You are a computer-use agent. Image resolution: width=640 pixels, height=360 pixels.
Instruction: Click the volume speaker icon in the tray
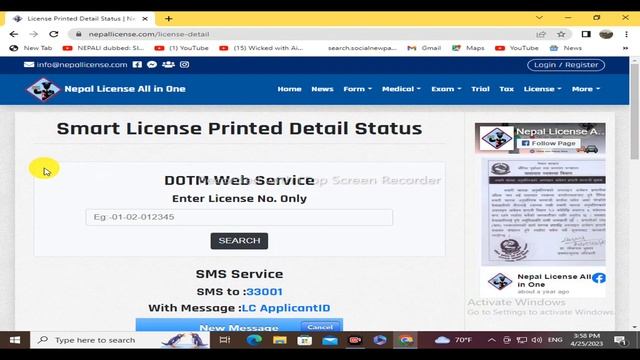click(537, 340)
